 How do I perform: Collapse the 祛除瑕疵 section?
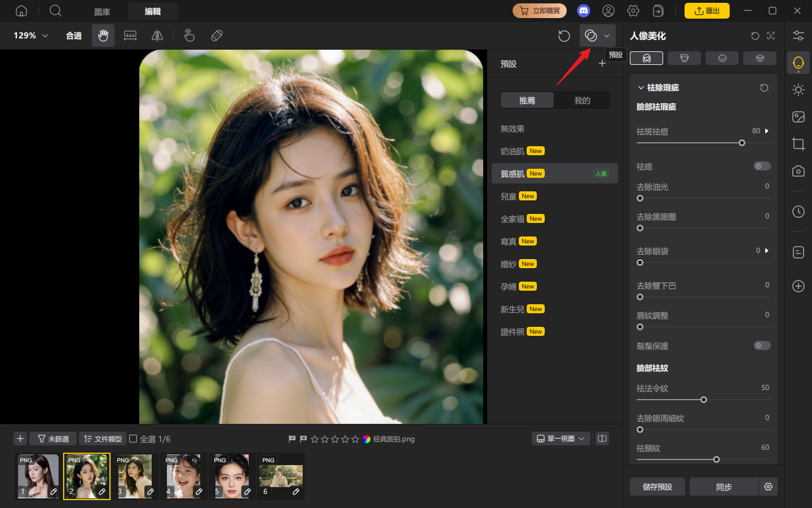tap(641, 87)
